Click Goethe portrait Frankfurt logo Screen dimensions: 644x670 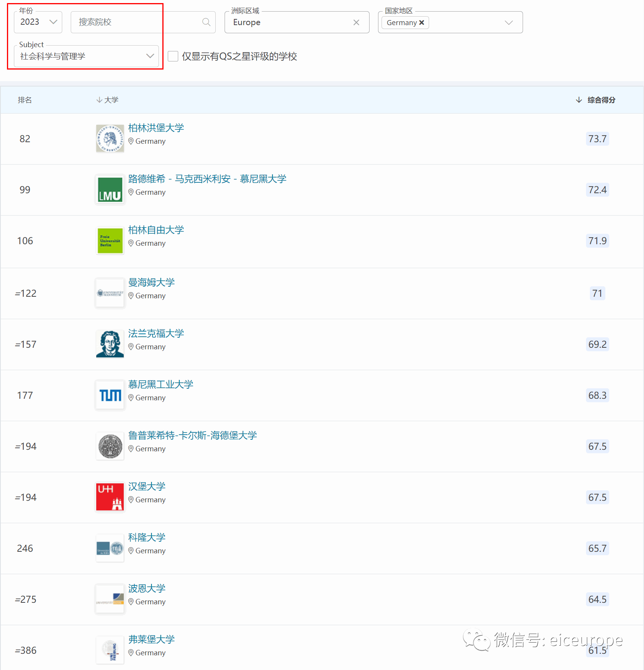(110, 344)
